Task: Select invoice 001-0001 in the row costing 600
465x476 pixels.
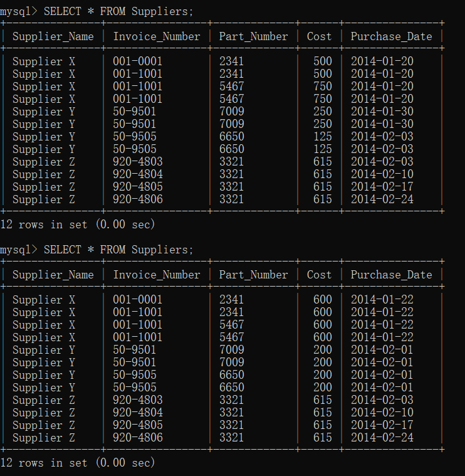Action: pos(137,300)
